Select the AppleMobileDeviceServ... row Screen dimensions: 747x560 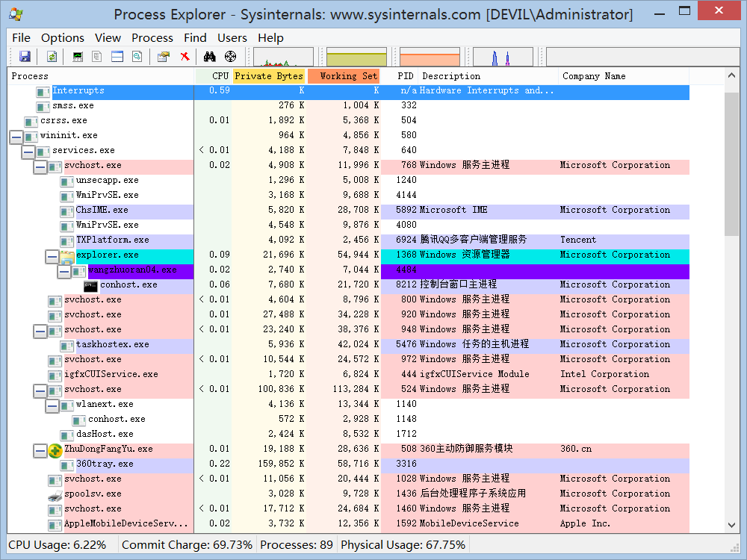pyautogui.click(x=348, y=524)
